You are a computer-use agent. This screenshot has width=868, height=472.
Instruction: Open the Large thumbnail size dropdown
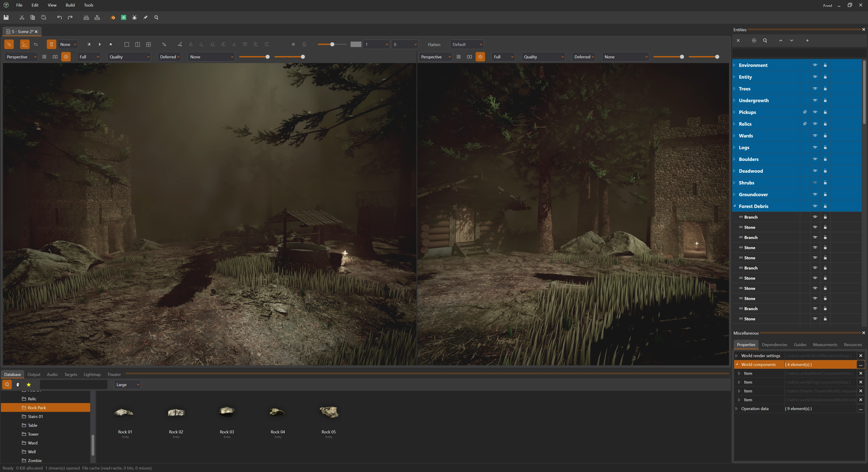pos(127,385)
